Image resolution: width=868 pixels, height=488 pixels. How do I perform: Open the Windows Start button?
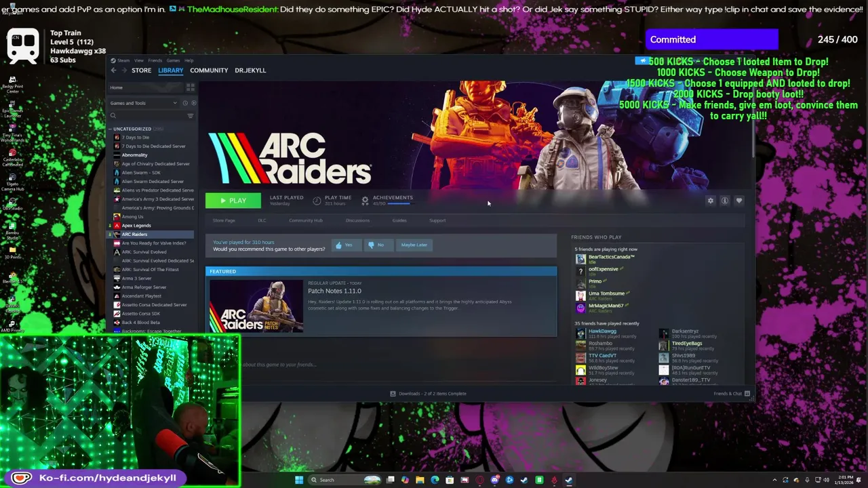pyautogui.click(x=299, y=480)
